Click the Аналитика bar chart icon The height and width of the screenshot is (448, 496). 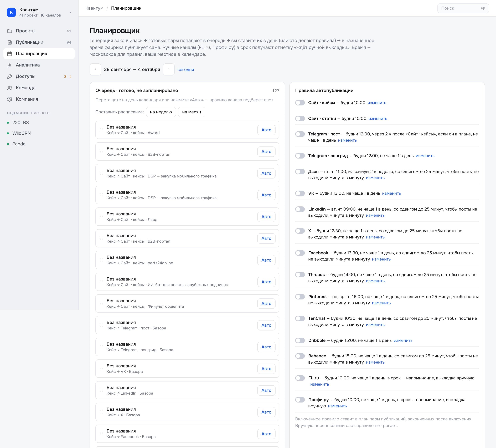(x=10, y=65)
